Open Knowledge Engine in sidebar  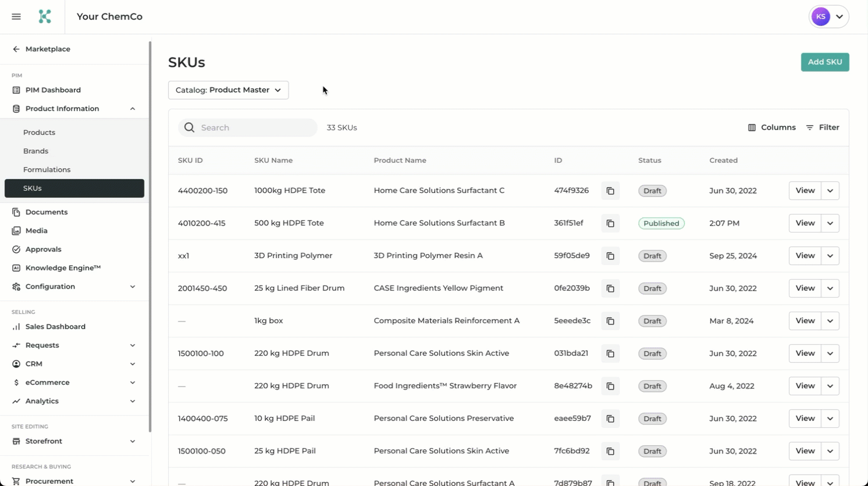(x=63, y=268)
